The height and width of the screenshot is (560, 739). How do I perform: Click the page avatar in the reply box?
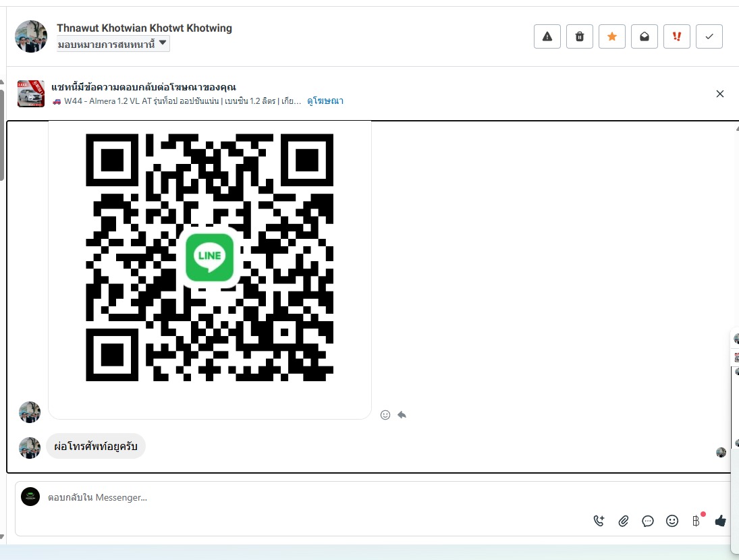[x=30, y=497]
